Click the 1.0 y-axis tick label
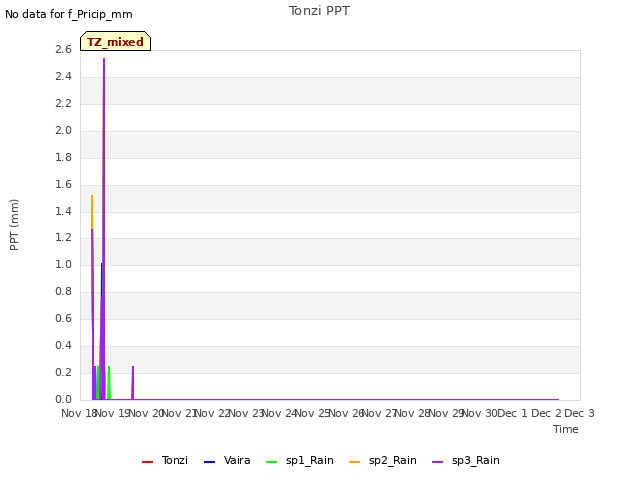 (63, 264)
